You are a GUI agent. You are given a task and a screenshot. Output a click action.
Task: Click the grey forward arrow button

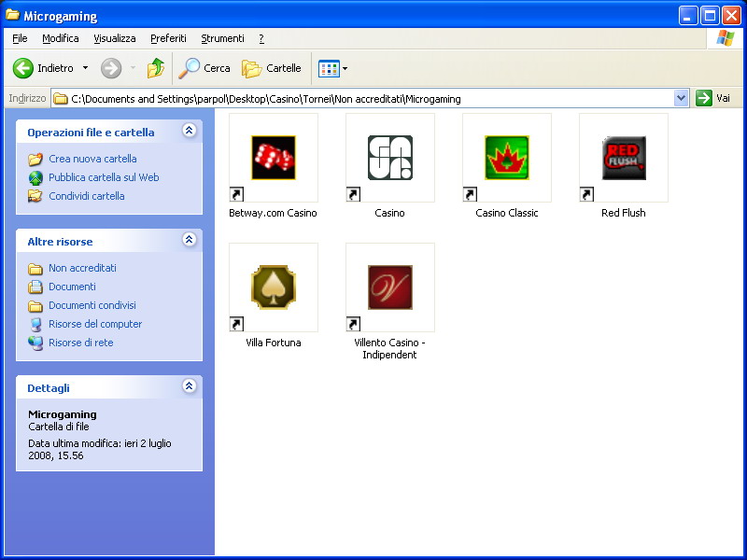coord(111,68)
